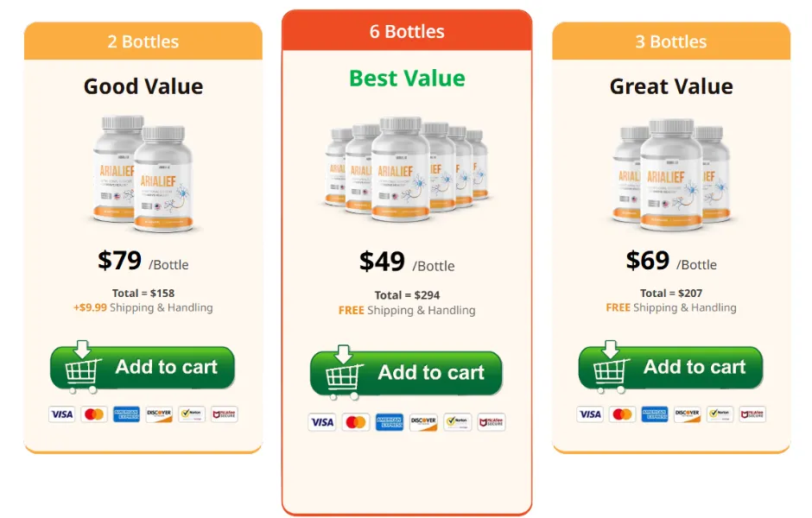
Task: Add the 2 Bottles package to cart
Action: pyautogui.click(x=143, y=367)
